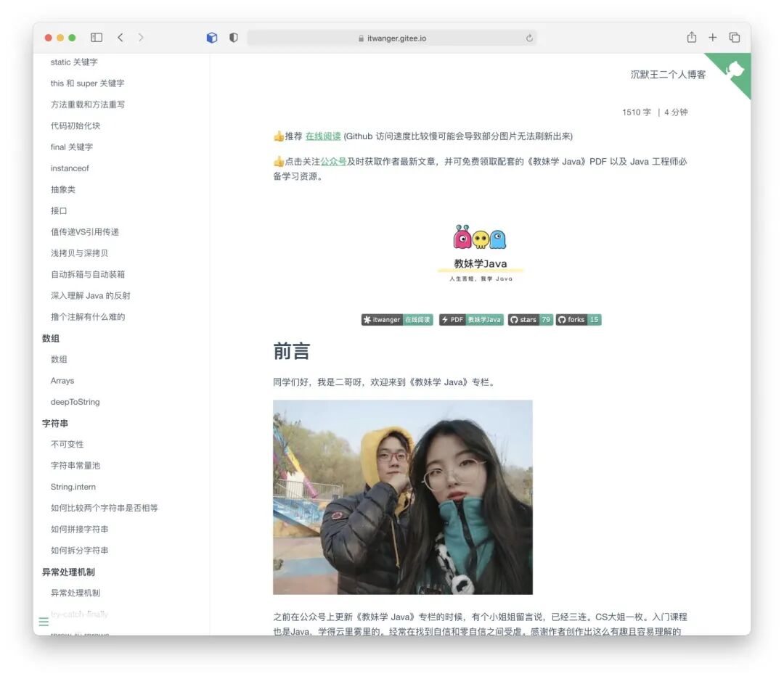
Task: Click the GitHub forks 15 badge
Action: 579,319
